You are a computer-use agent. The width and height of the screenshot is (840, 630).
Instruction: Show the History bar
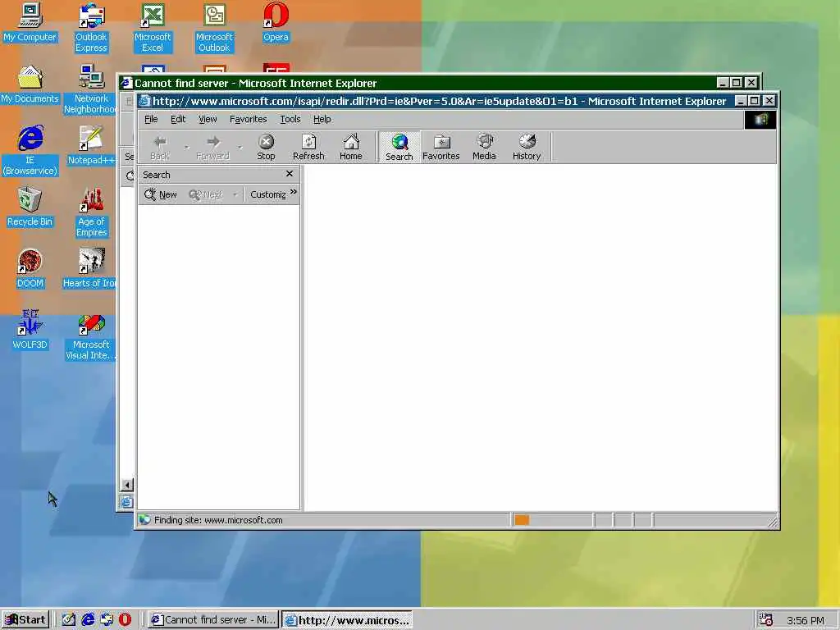pyautogui.click(x=527, y=147)
